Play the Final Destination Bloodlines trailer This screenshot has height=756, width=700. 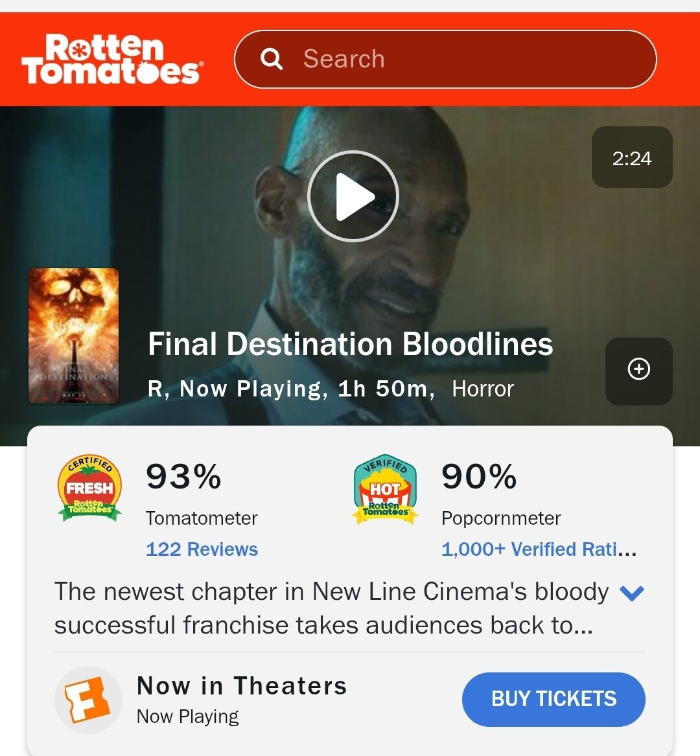353,196
